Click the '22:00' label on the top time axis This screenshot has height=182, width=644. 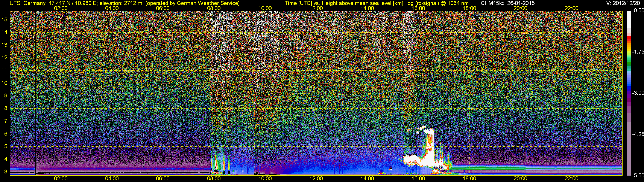(571, 8)
